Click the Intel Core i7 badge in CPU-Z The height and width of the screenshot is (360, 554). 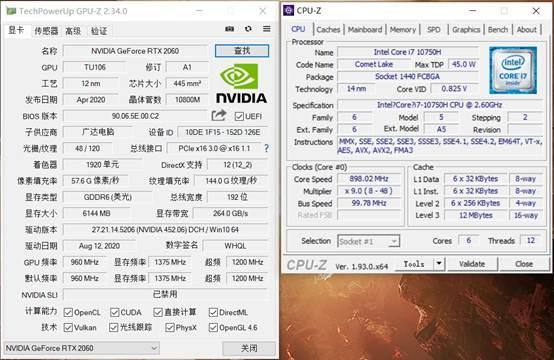tap(513, 70)
